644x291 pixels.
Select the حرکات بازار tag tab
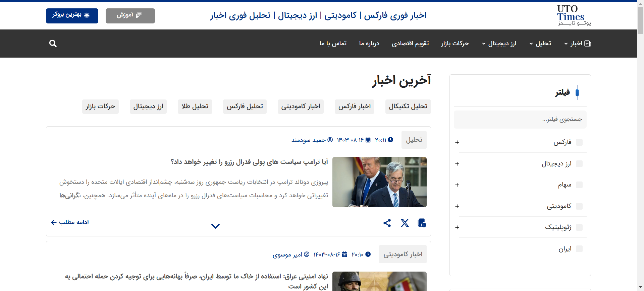[100, 106]
